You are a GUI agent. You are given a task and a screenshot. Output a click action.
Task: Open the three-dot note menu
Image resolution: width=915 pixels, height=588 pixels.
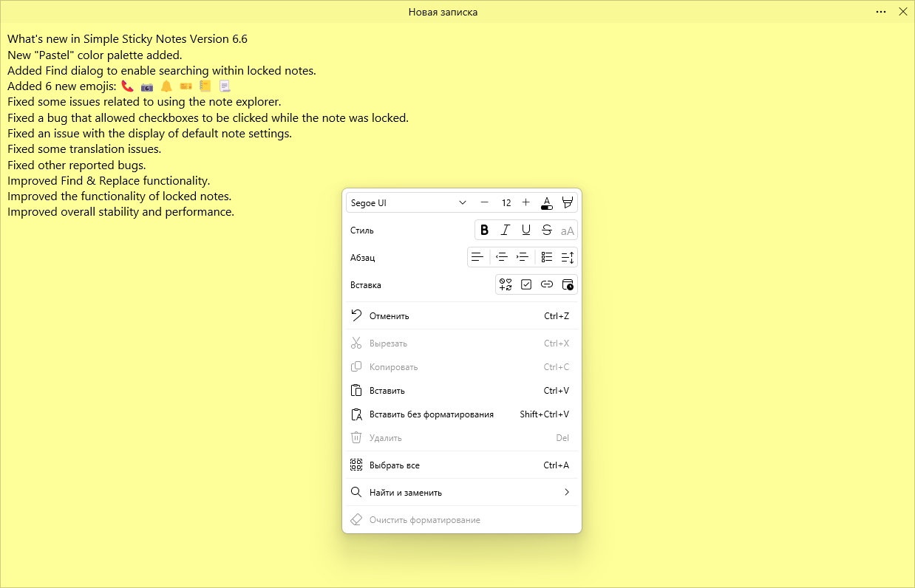pyautogui.click(x=881, y=12)
